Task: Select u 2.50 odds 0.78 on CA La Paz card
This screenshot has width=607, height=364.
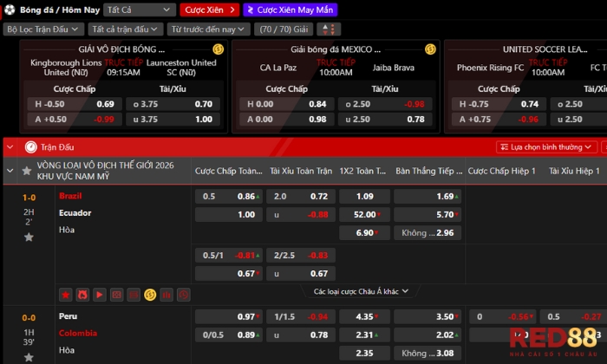Action: [x=385, y=119]
